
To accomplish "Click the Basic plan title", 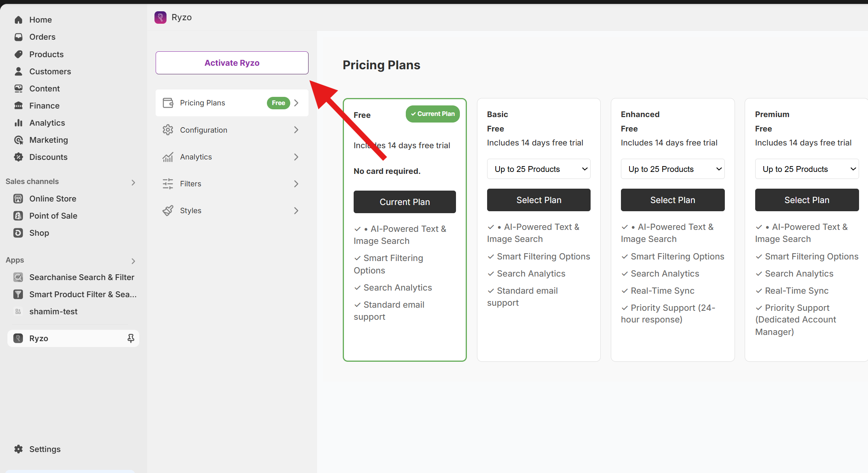I will (498, 114).
